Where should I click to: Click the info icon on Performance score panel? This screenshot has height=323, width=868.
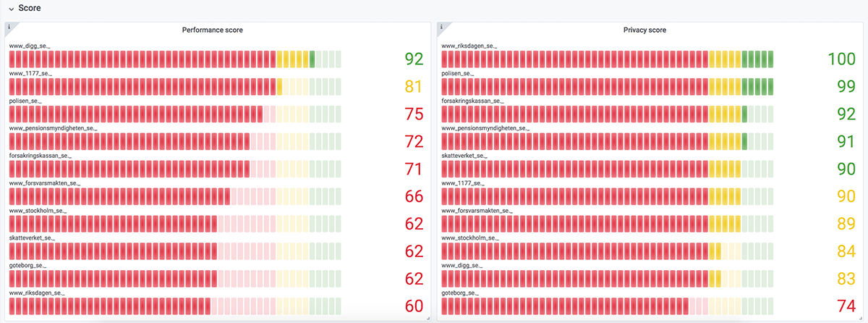point(9,27)
